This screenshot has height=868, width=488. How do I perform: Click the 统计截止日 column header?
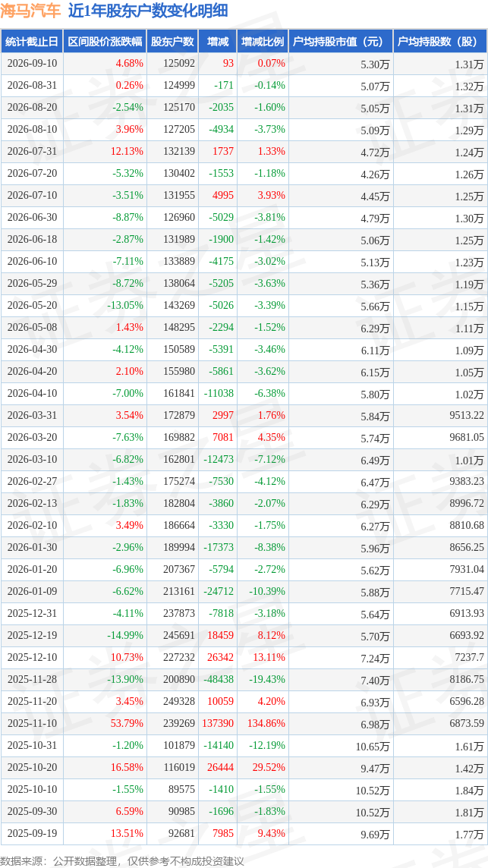click(32, 42)
